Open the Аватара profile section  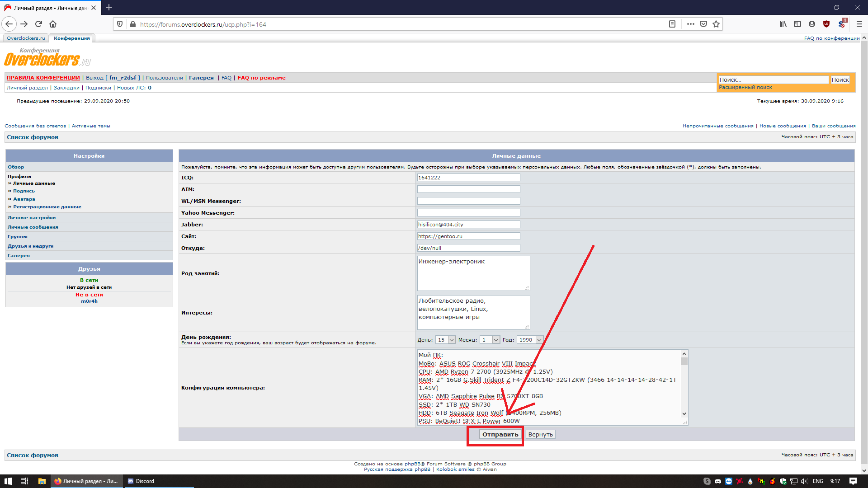24,199
